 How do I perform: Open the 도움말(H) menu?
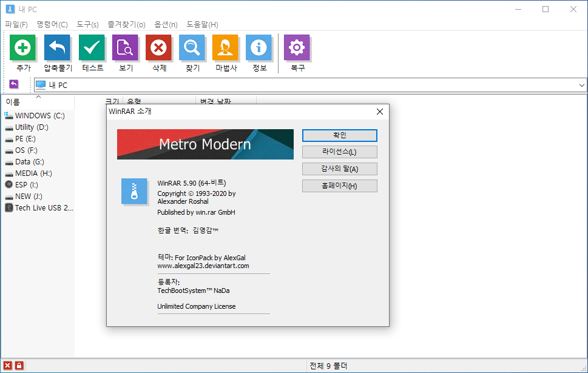[x=202, y=24]
